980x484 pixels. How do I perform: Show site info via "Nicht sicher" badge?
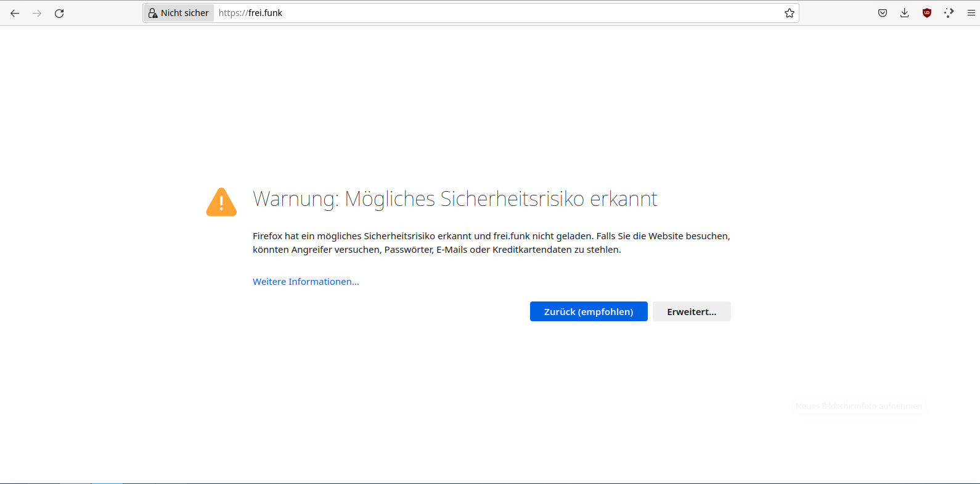click(179, 13)
